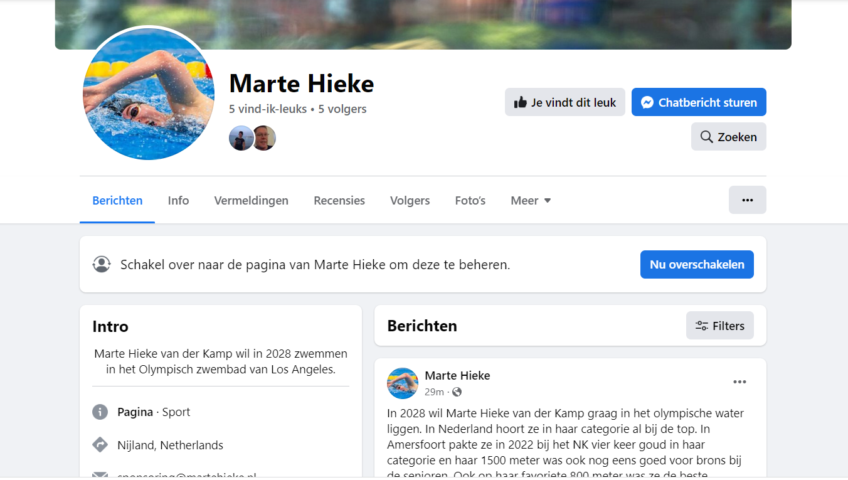
Task: Open the post's three-dots options menu
Action: [x=739, y=382]
